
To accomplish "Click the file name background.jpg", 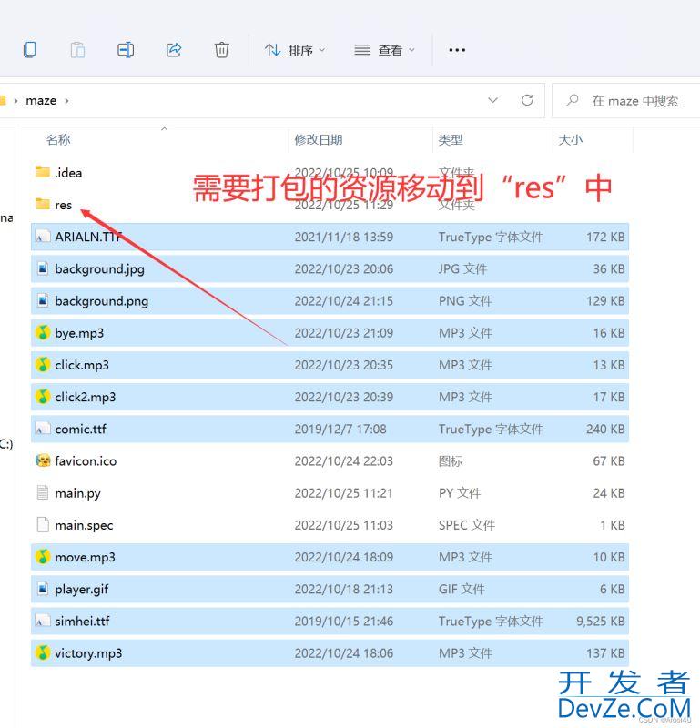I will (99, 269).
